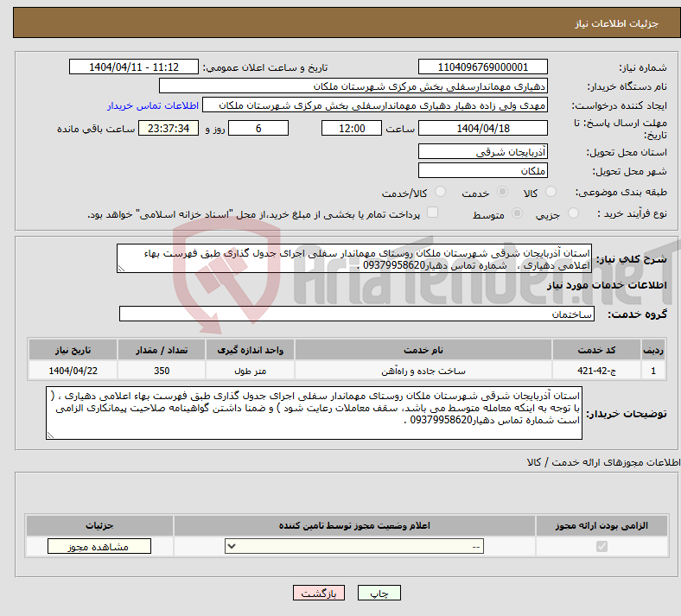Click need date cell 1404/04/22
Screen dimensions: 681x616
[x=73, y=371]
